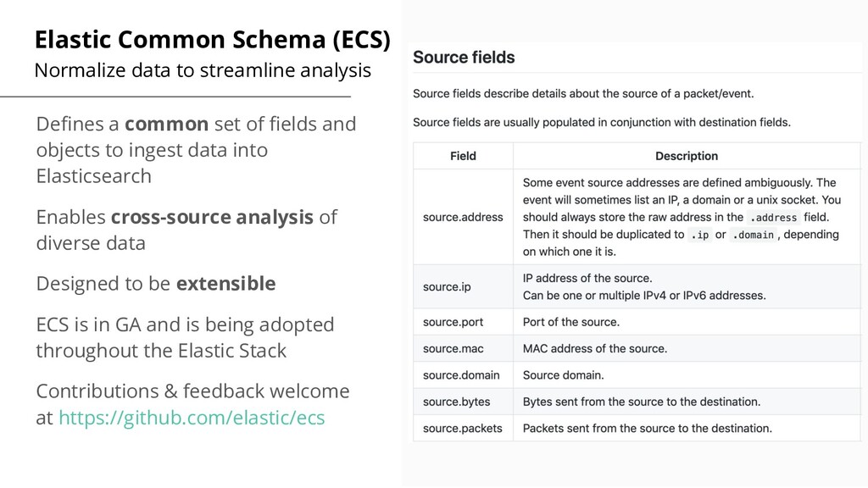This screenshot has height=488, width=868.
Task: Click the 'MAC address of the source.' description
Action: pyautogui.click(x=594, y=348)
